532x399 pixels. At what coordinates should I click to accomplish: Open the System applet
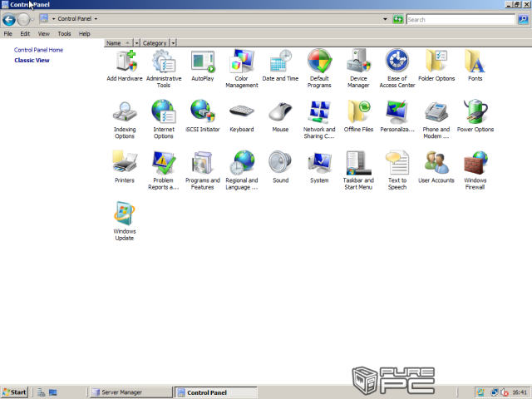(x=319, y=168)
